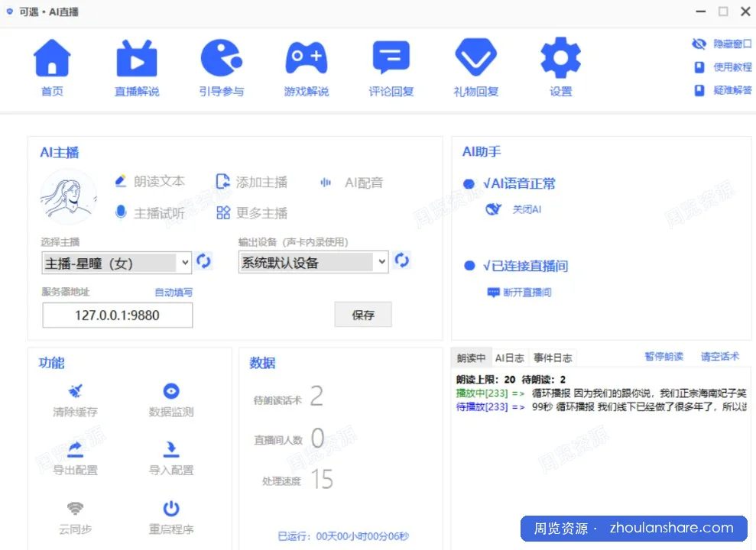Open 礼物回复 gift reply icon
This screenshot has height=550, width=756.
click(476, 57)
